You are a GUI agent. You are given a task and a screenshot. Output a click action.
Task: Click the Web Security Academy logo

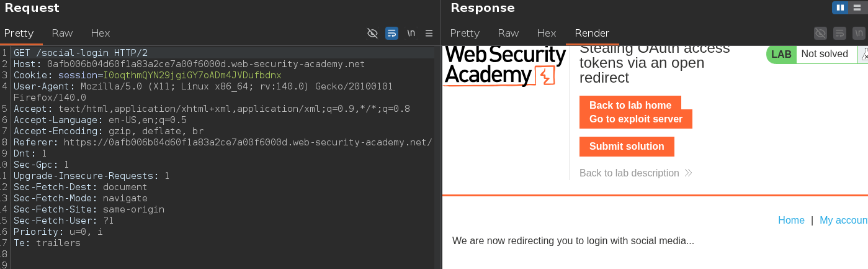(505, 66)
